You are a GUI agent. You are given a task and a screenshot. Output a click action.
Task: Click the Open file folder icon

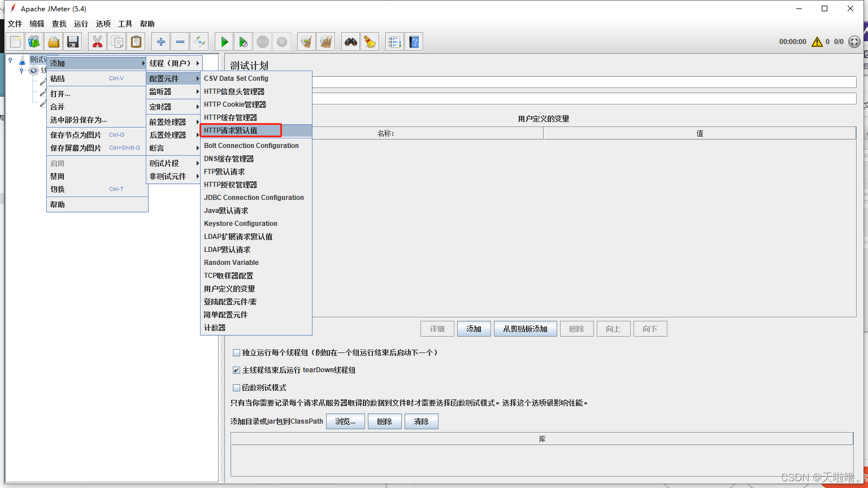(x=54, y=42)
